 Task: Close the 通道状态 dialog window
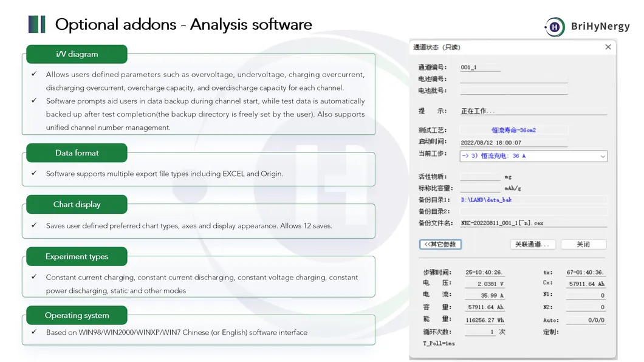(608, 47)
